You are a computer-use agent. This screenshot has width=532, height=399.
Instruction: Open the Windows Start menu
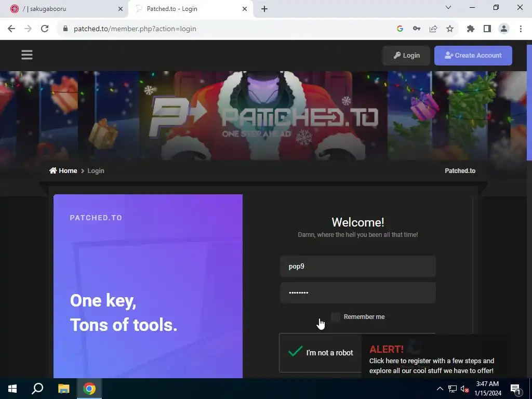[12, 389]
